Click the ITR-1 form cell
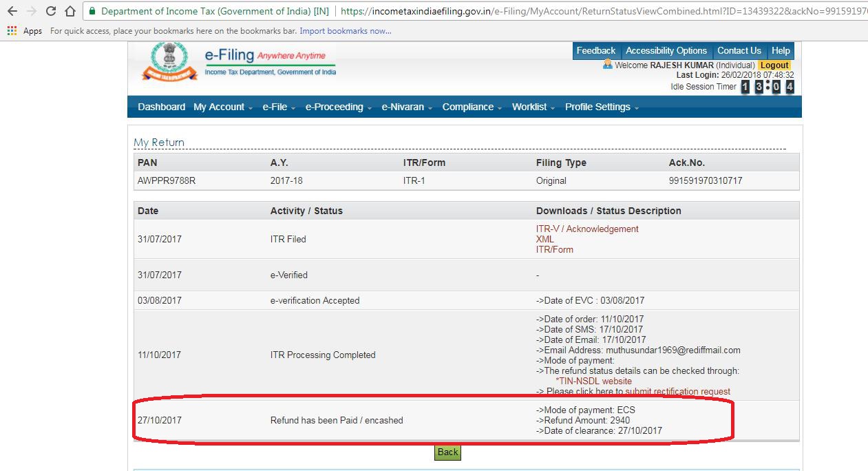Screen dimensions: 868x471 pyautogui.click(x=416, y=180)
